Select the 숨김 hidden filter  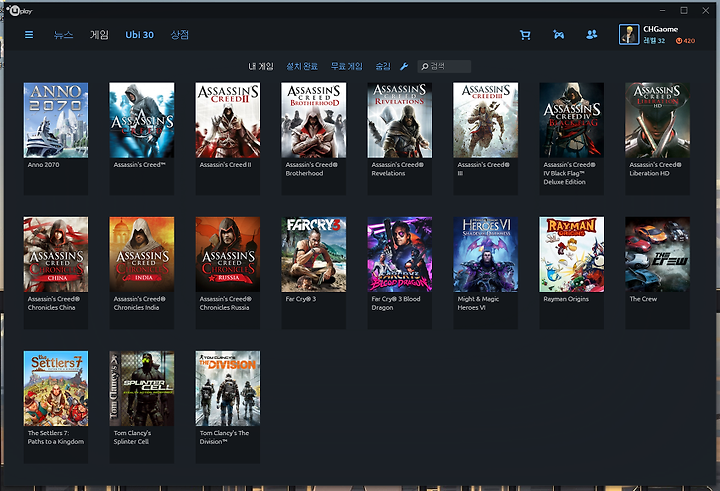383,67
